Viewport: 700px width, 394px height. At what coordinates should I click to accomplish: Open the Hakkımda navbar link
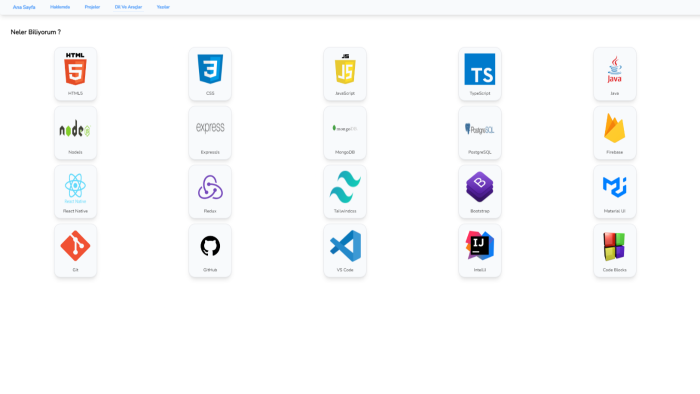coord(60,7)
